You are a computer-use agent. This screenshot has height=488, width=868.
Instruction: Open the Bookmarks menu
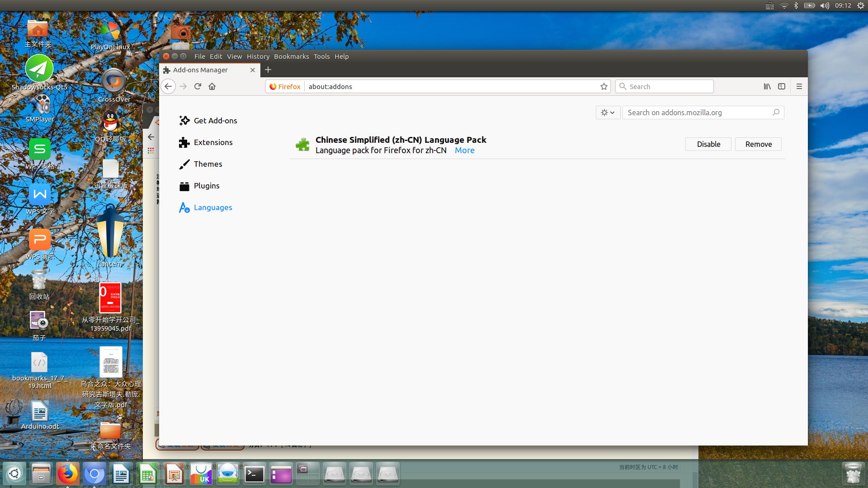coord(292,56)
